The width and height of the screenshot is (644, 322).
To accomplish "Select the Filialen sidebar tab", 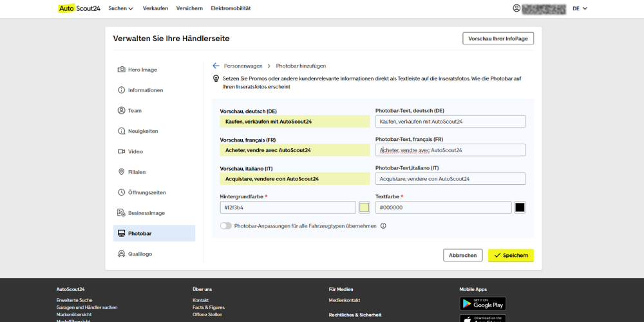I will 154,172.
